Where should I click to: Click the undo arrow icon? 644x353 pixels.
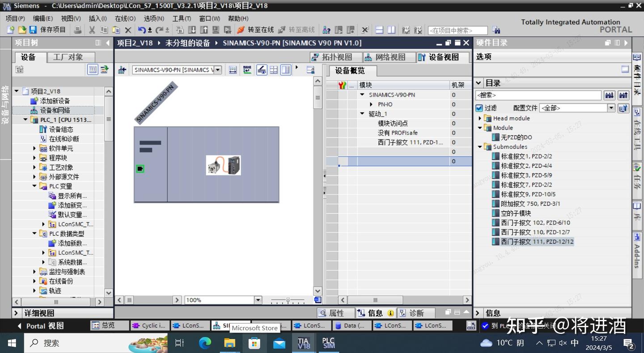142,30
